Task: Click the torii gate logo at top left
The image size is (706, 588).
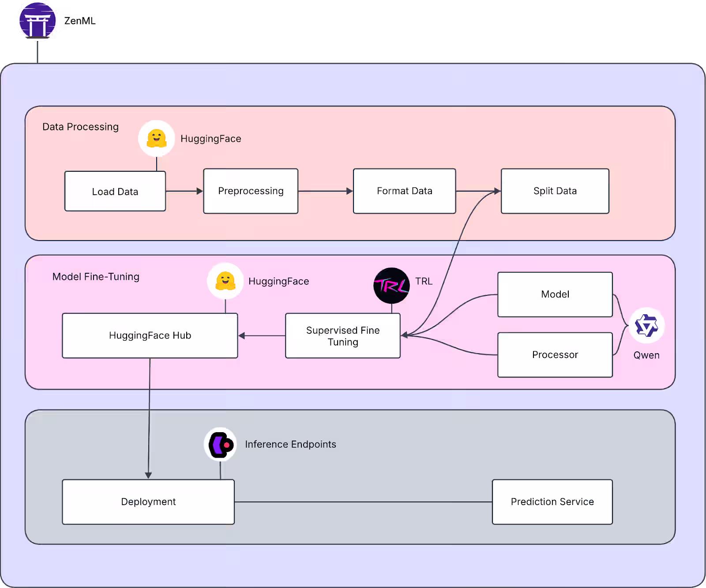Action: coord(38,20)
